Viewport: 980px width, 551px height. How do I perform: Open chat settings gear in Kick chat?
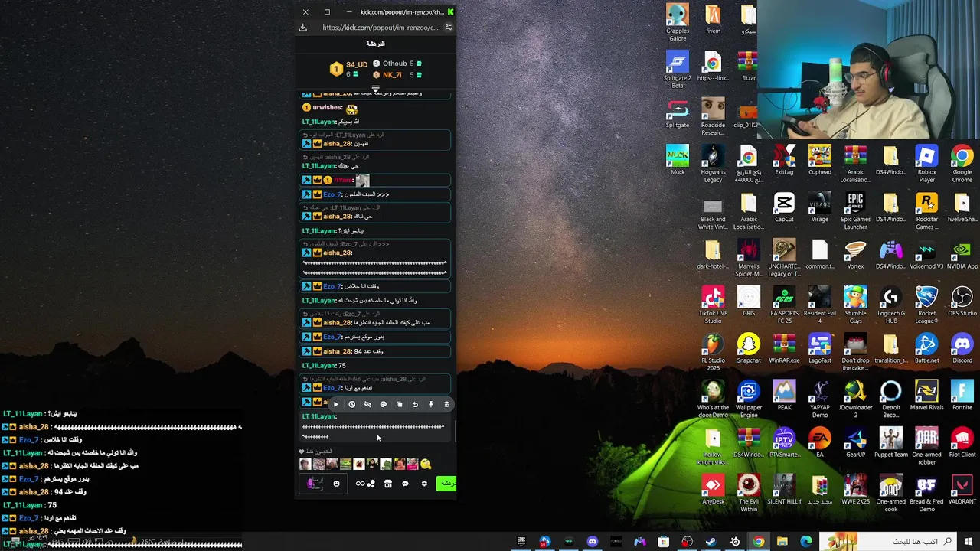click(424, 484)
